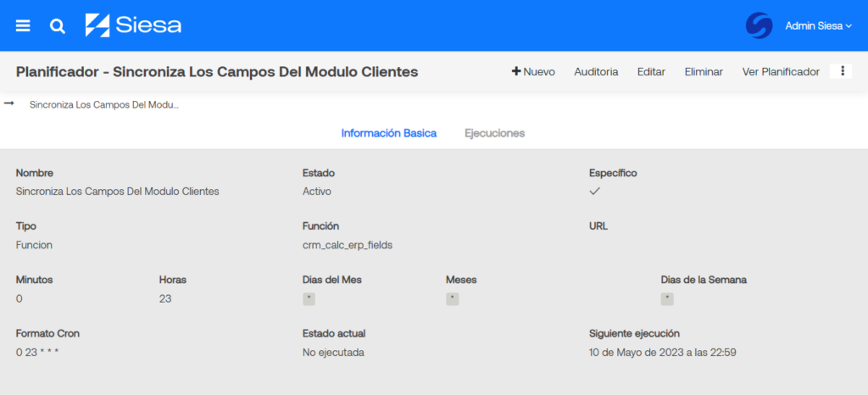Toggle the Específico checkmark
868x395 pixels.
(x=595, y=192)
